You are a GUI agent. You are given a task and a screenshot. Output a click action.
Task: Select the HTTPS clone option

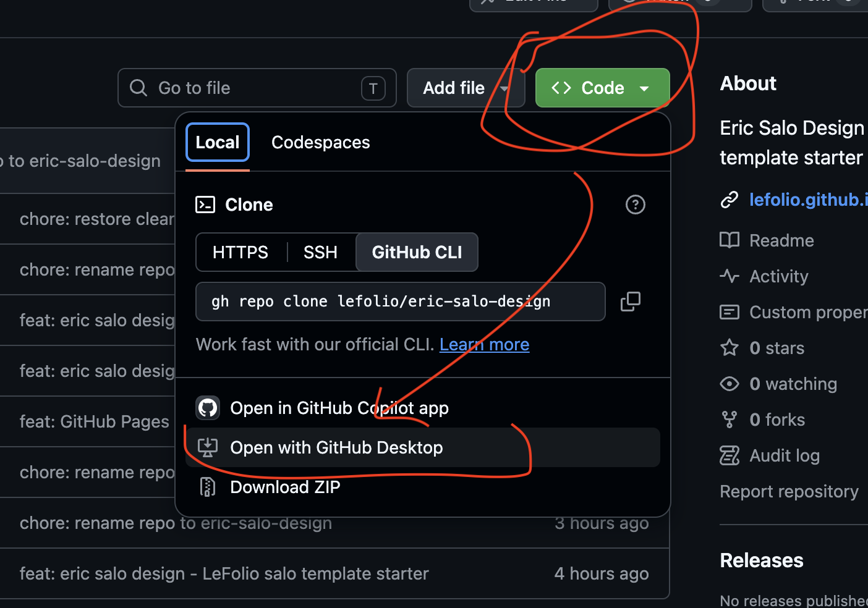click(240, 252)
